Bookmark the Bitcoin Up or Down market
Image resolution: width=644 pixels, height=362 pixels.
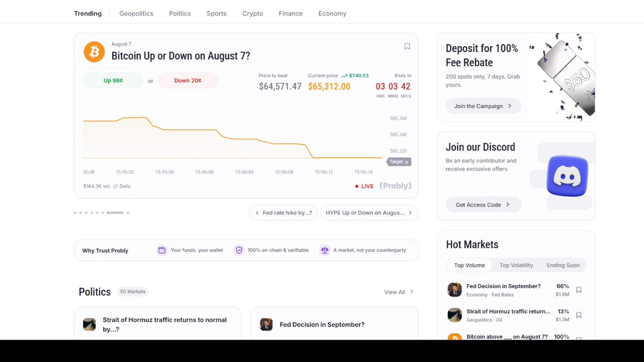tap(407, 47)
